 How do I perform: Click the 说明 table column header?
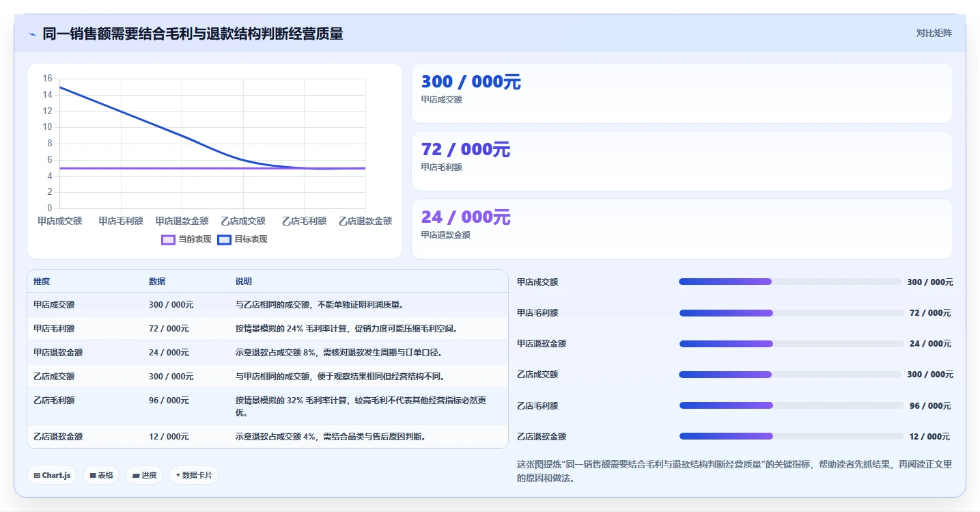[x=244, y=282]
